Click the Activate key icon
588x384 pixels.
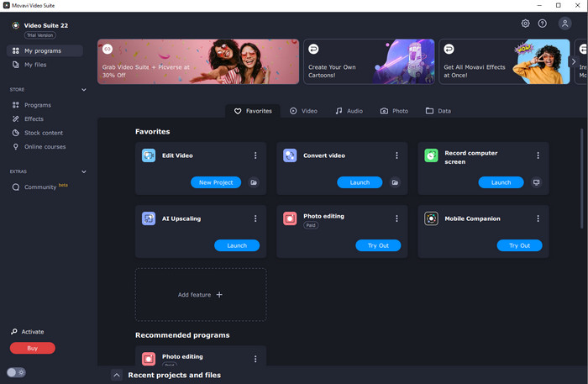tap(14, 332)
